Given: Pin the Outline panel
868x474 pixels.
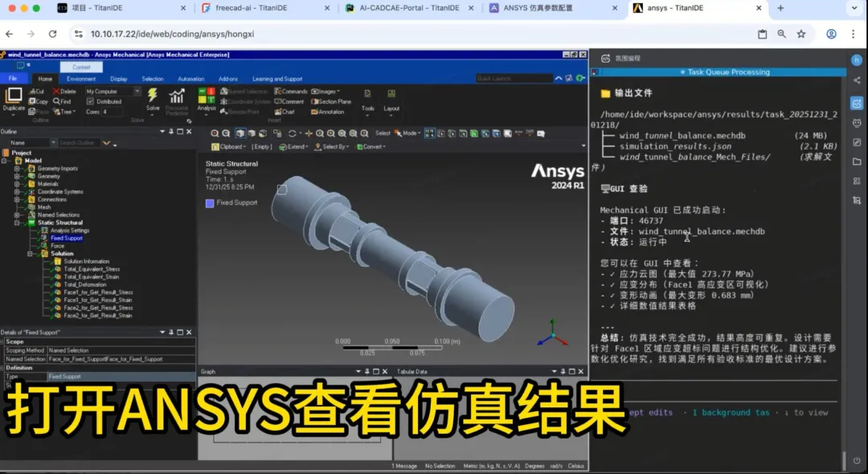Looking at the screenshot, I should pyautogui.click(x=171, y=132).
